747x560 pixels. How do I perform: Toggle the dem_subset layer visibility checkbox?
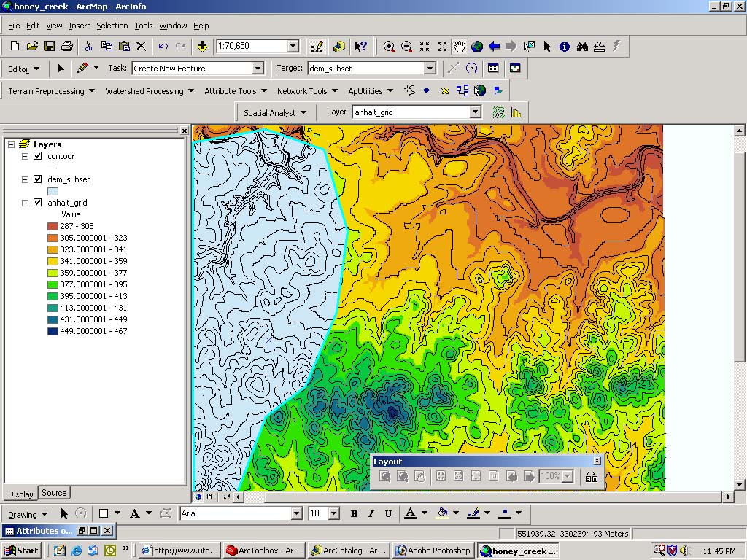(38, 179)
